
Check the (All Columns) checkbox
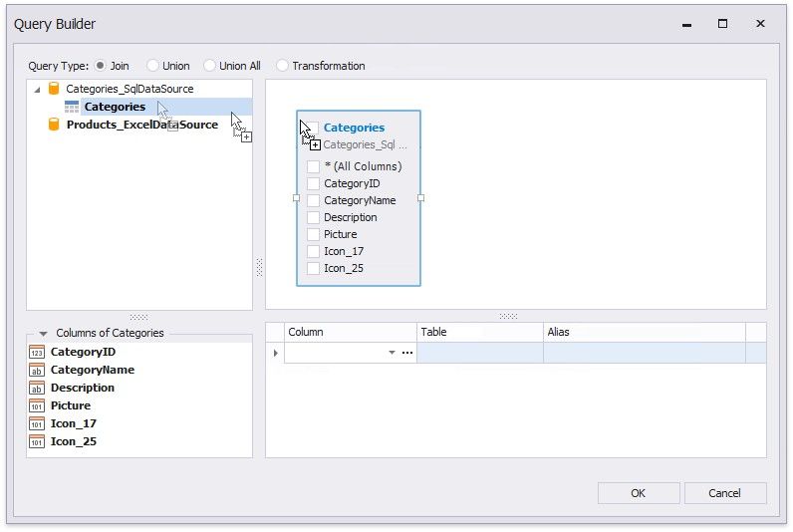coord(313,166)
